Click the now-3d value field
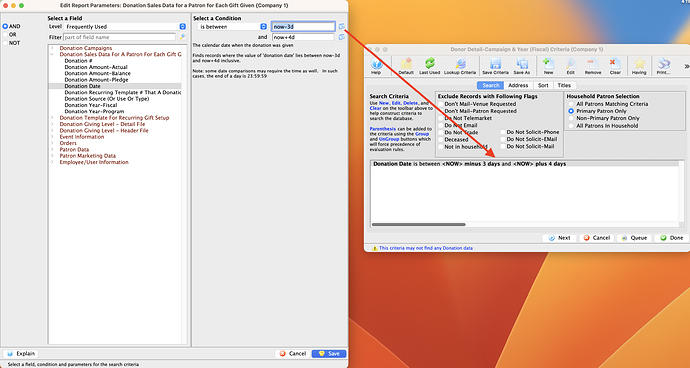 point(303,26)
